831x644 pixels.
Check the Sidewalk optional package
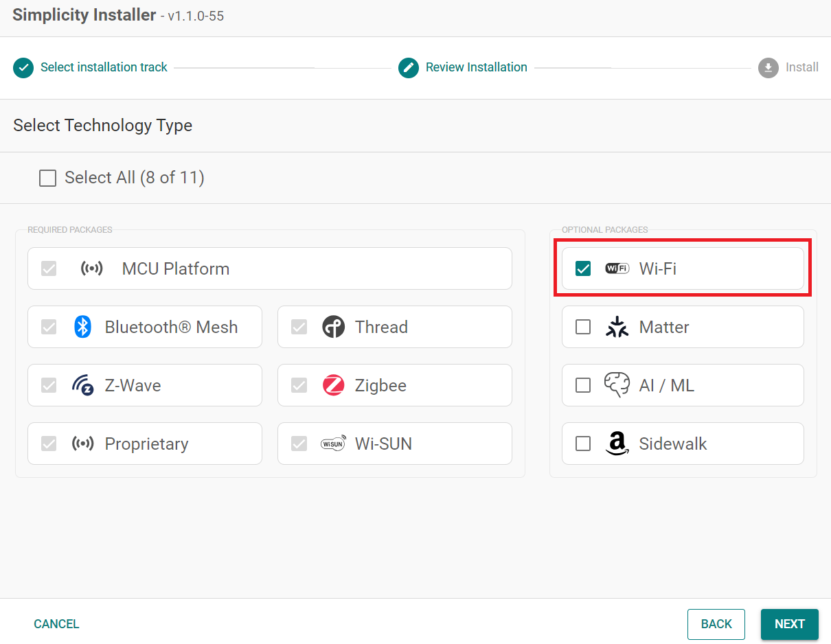pyautogui.click(x=583, y=444)
